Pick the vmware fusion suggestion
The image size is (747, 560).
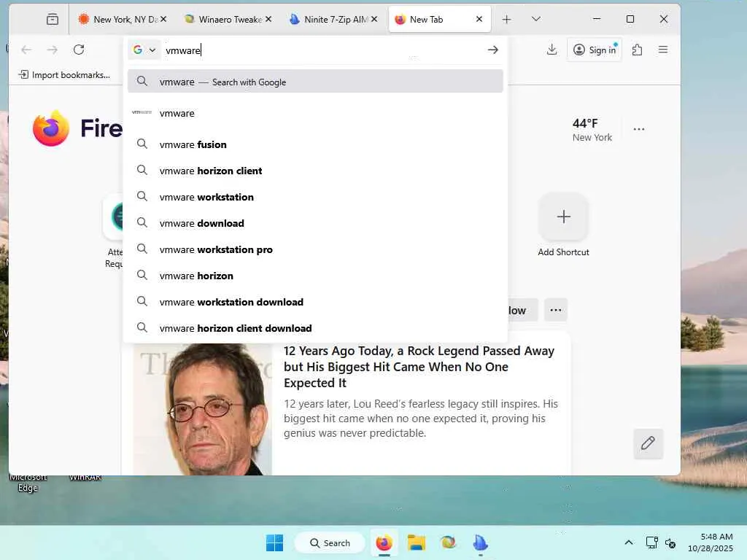(315, 144)
